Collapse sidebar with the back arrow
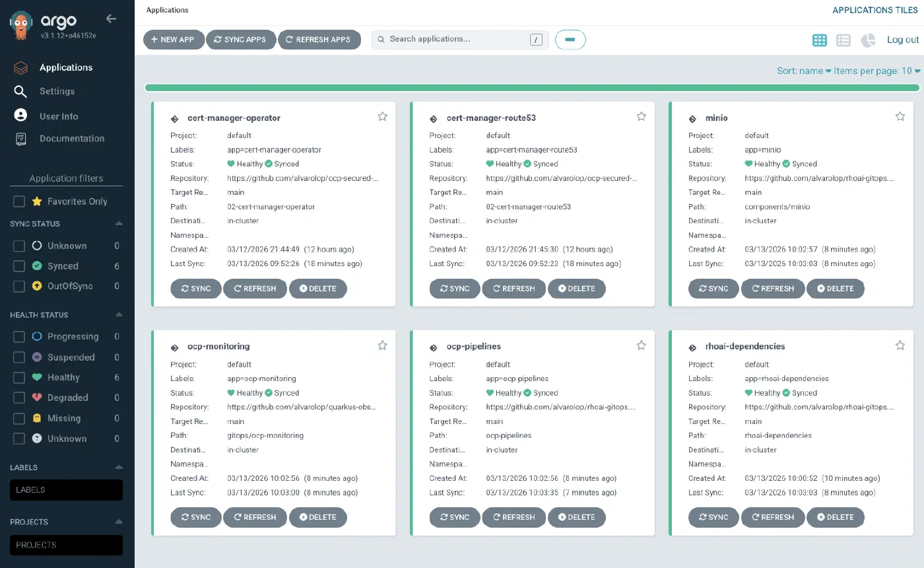Viewport: 924px width, 568px height. point(111,18)
